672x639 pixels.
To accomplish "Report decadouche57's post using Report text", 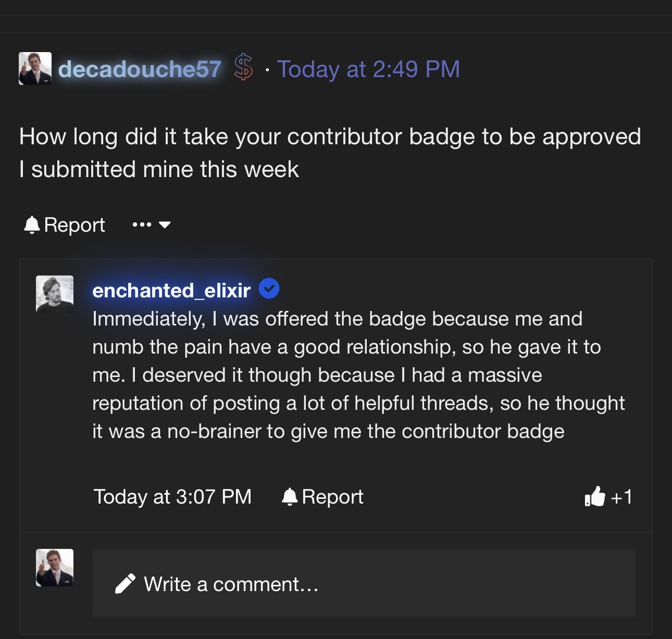I will point(74,225).
